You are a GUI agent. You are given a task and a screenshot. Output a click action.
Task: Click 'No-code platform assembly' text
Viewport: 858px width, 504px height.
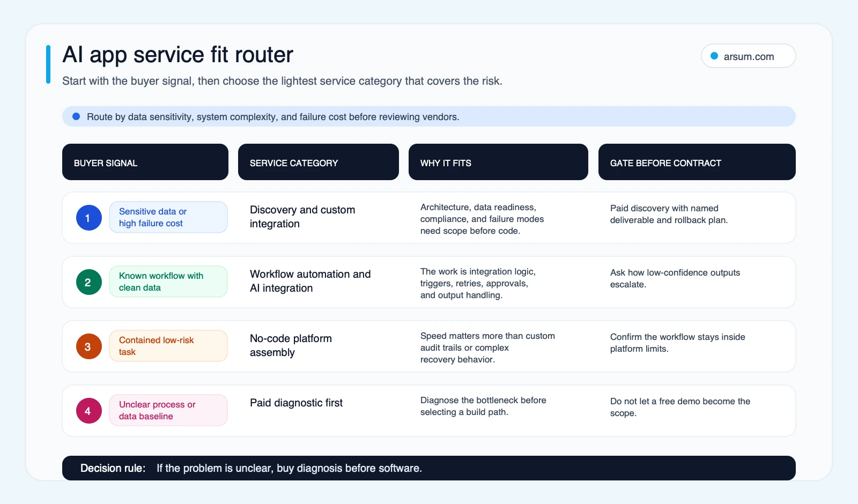[291, 345]
